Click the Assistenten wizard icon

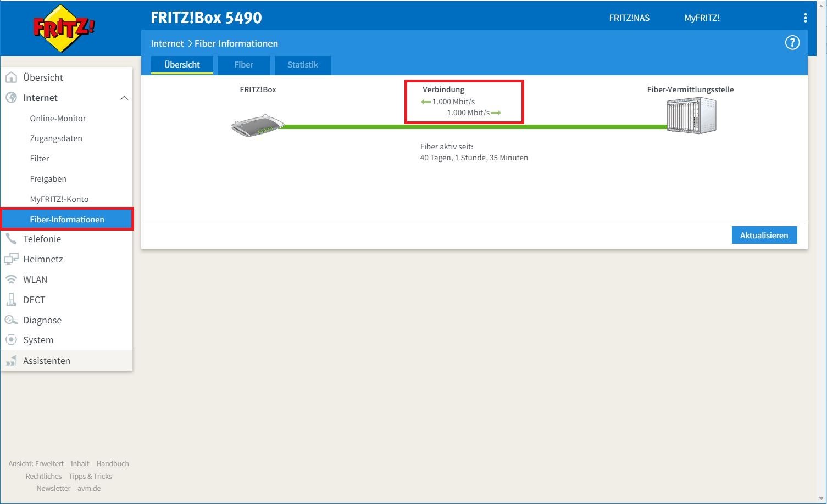pos(11,361)
